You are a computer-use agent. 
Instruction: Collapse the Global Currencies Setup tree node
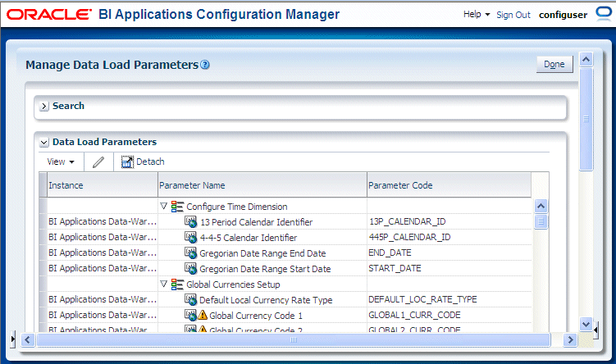click(164, 284)
